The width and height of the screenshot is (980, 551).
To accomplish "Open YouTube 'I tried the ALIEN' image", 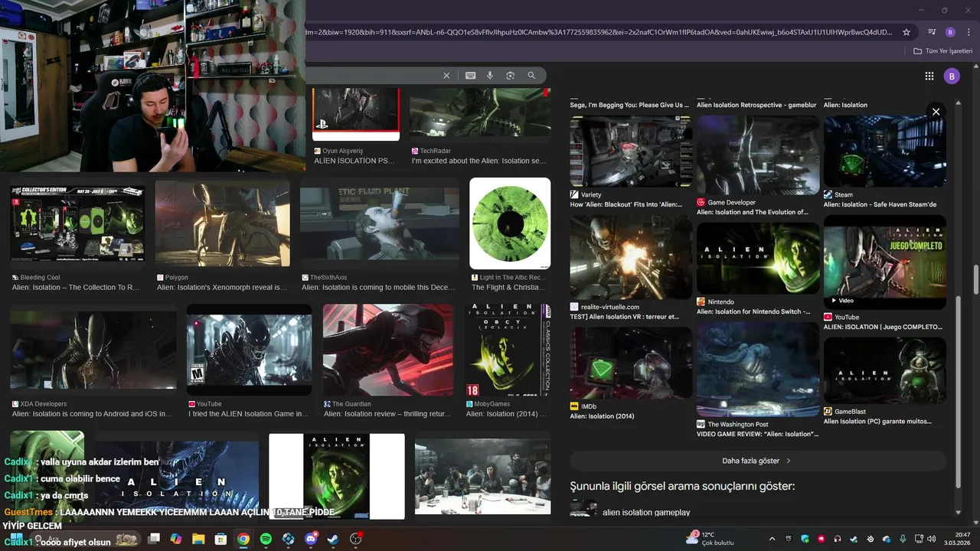I will tap(250, 350).
